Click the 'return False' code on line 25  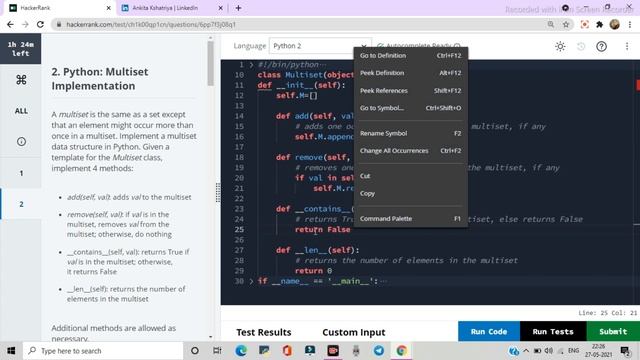click(x=322, y=230)
